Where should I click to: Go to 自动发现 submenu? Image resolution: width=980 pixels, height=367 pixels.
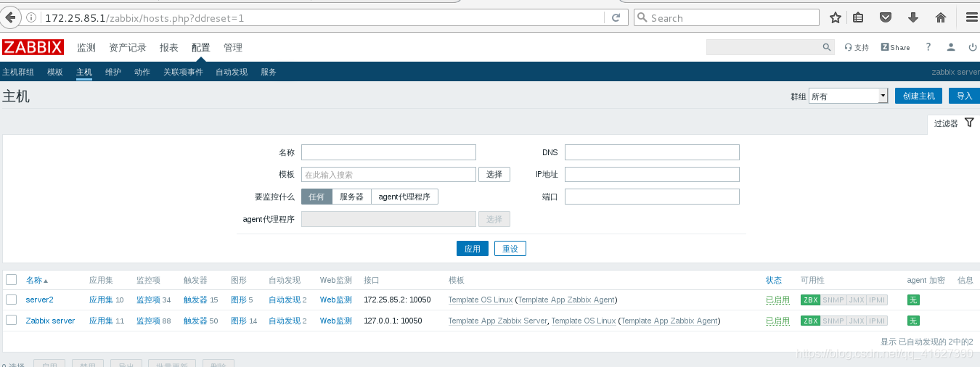232,72
